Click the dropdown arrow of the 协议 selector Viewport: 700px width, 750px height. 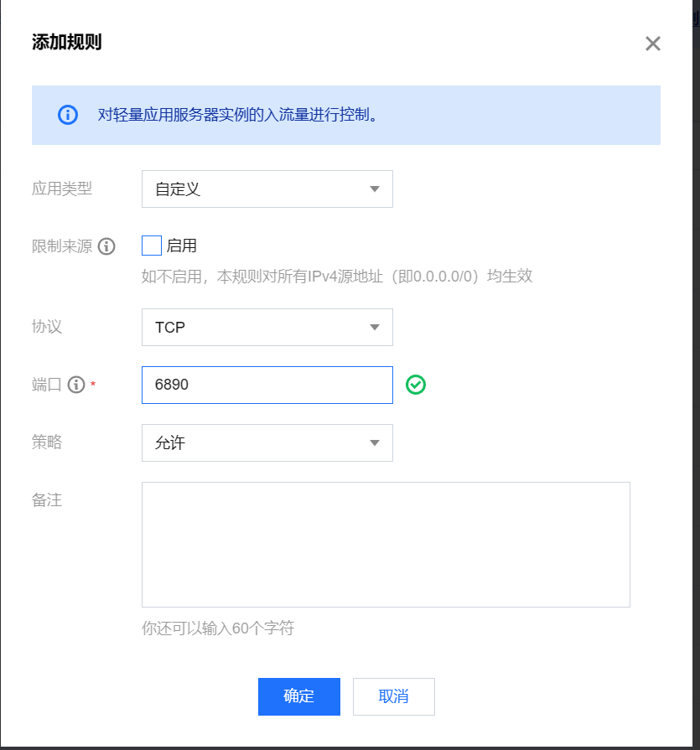pos(374,327)
